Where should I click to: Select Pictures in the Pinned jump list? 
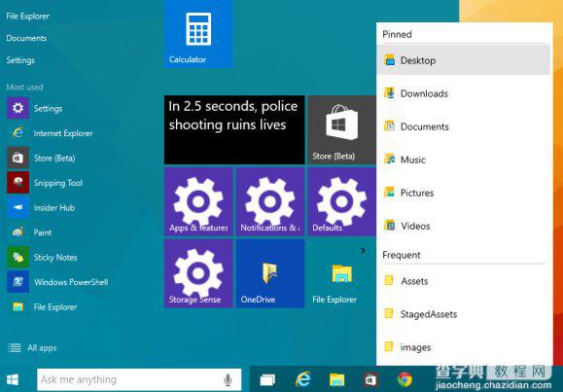(464, 193)
